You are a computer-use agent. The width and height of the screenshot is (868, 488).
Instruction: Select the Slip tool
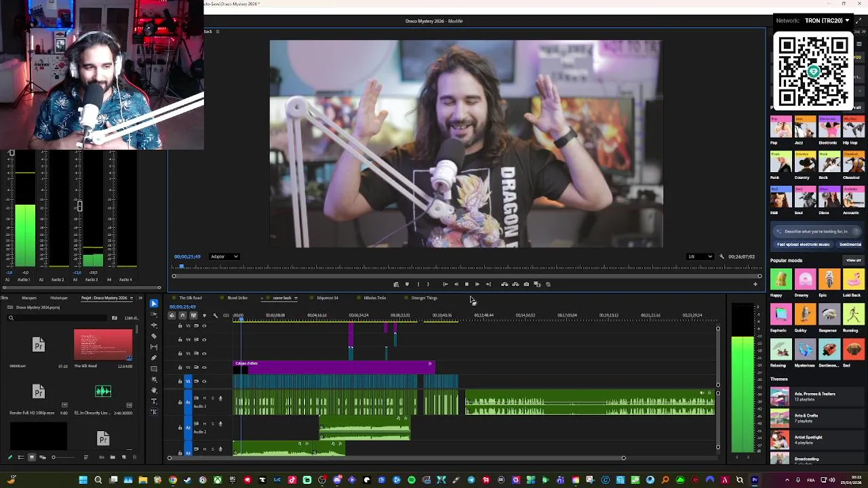154,347
